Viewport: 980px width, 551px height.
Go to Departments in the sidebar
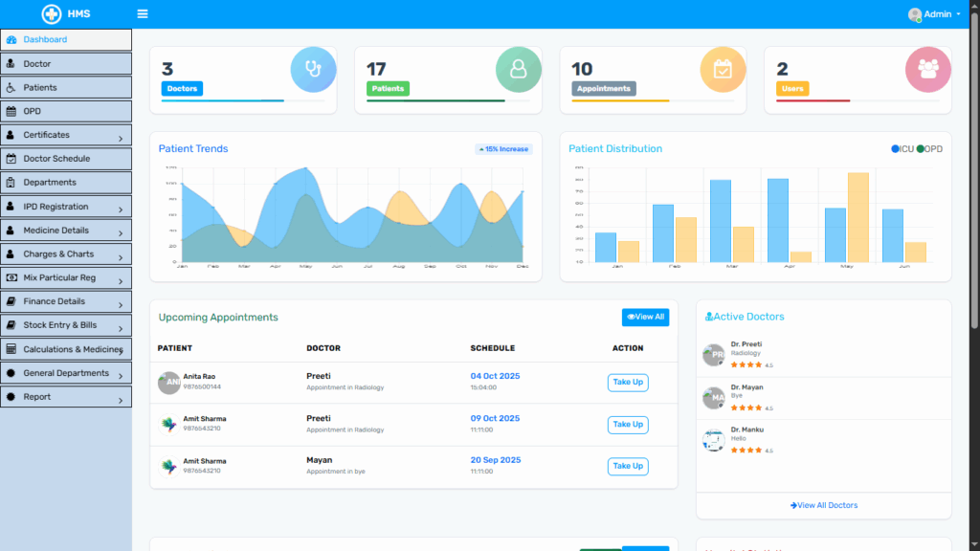[66, 183]
